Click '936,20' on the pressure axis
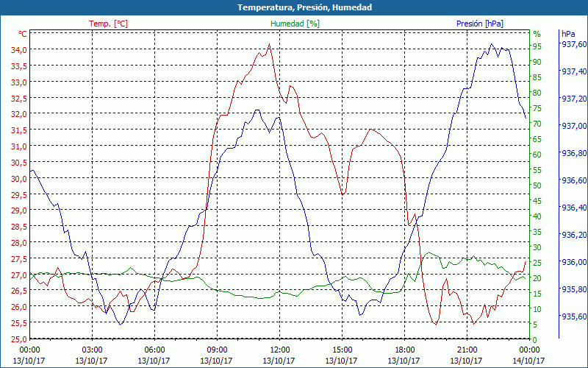This screenshot has height=368, width=588. click(x=573, y=235)
